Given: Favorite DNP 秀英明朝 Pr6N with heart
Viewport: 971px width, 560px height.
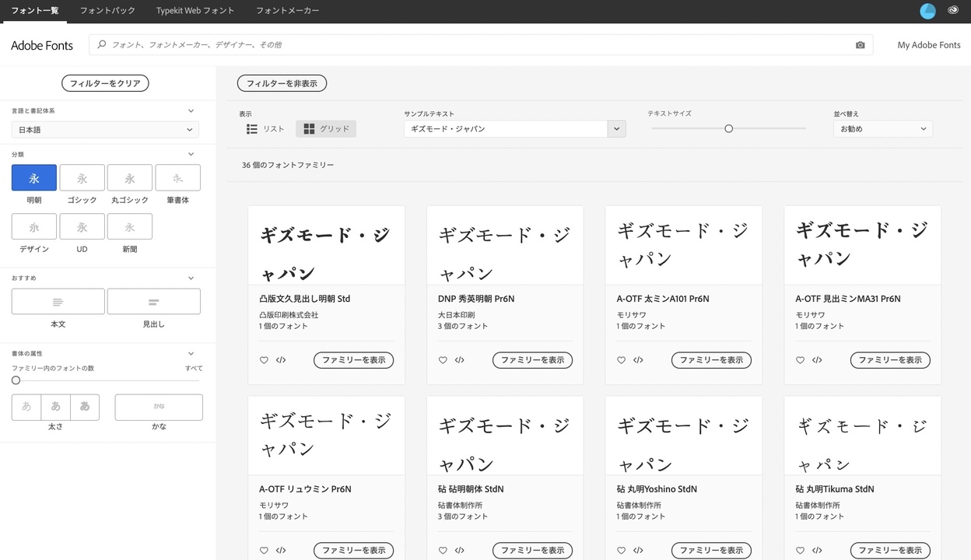Looking at the screenshot, I should pos(443,360).
